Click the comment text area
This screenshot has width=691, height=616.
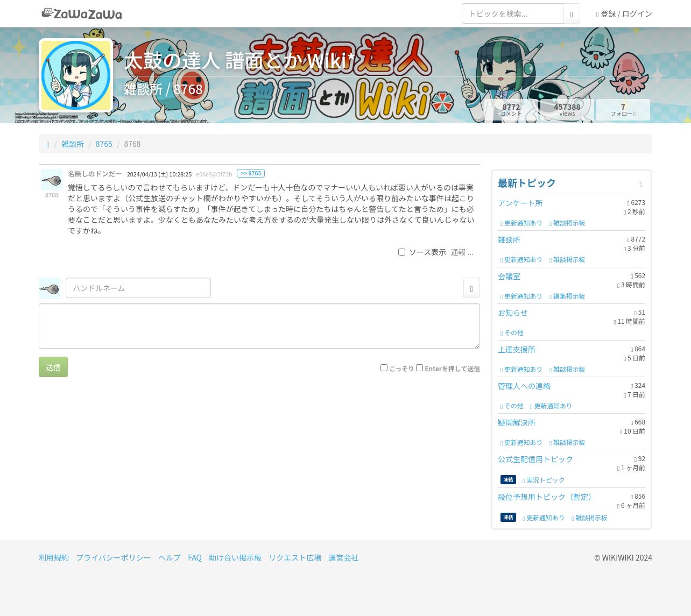click(x=259, y=326)
